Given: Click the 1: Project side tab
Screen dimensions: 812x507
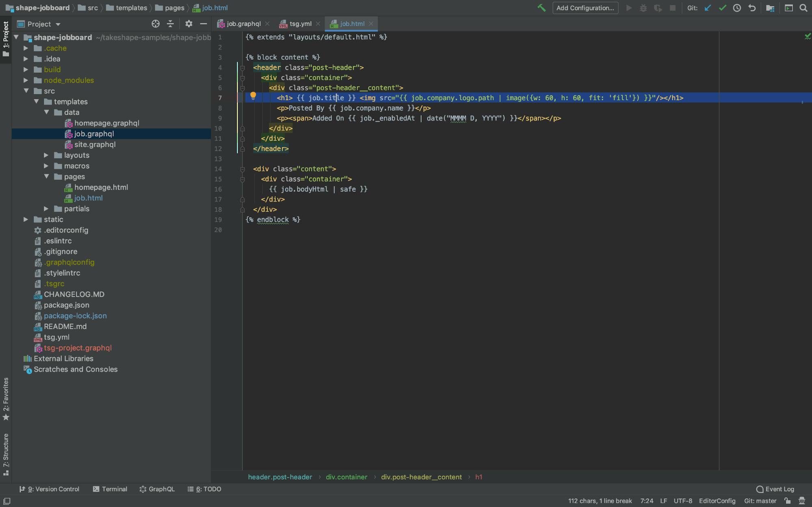Looking at the screenshot, I should click(6, 39).
